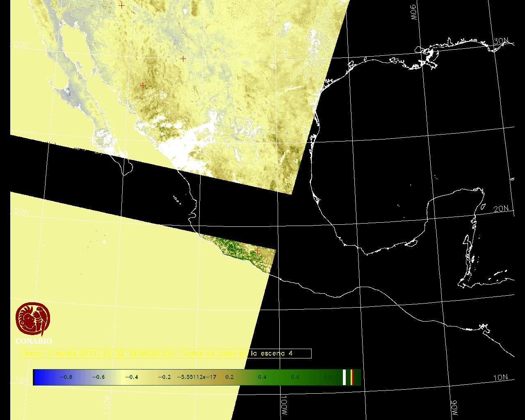Click the 0.2 value on the colorbar

tap(229, 377)
